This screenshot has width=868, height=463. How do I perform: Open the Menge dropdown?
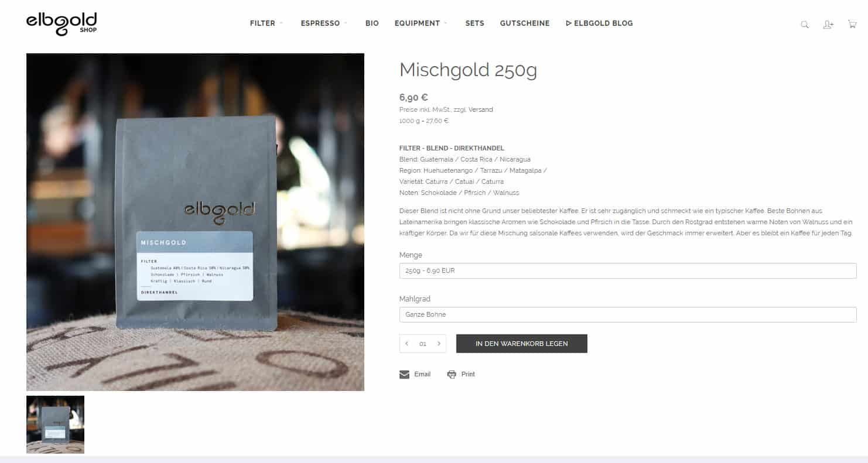[x=628, y=270]
